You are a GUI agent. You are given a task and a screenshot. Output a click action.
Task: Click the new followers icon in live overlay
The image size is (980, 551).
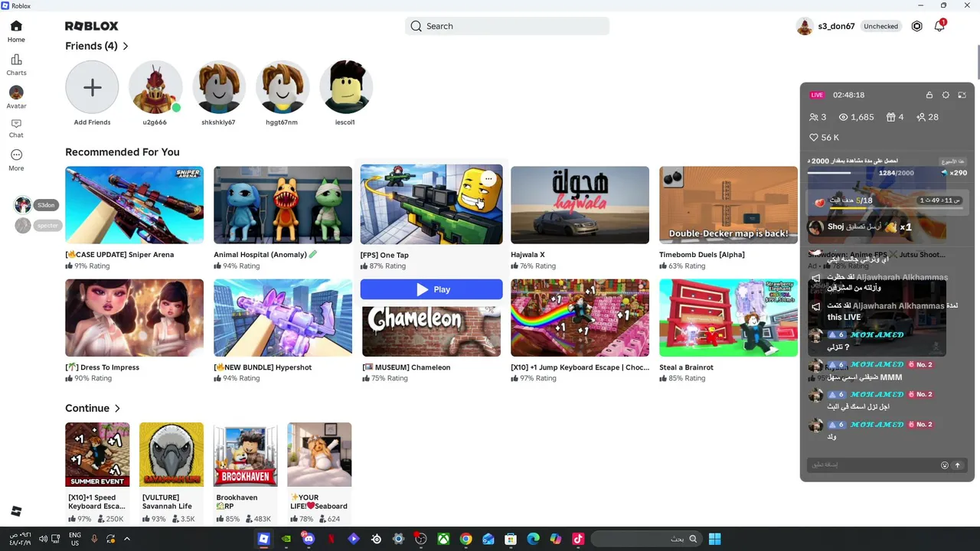tap(921, 117)
